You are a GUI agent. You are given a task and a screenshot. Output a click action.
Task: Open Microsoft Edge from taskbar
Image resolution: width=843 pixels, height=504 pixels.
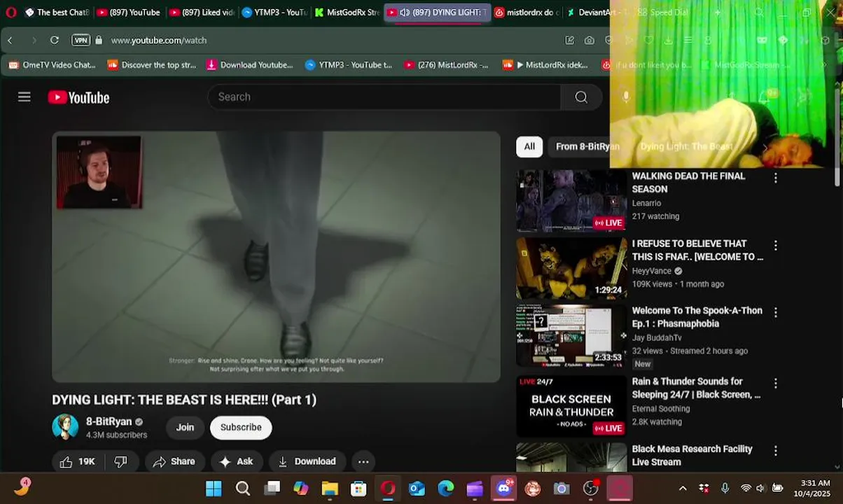(446, 489)
